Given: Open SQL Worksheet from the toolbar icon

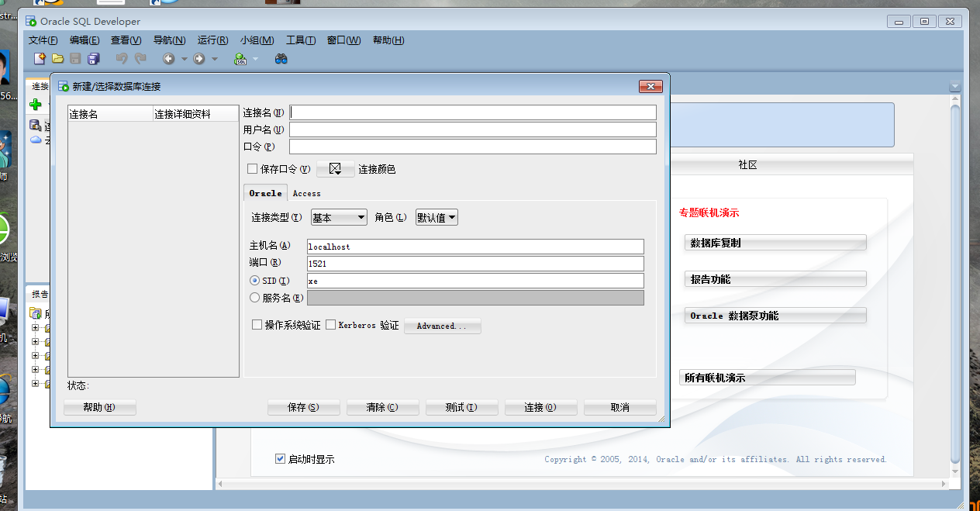Looking at the screenshot, I should point(240,58).
